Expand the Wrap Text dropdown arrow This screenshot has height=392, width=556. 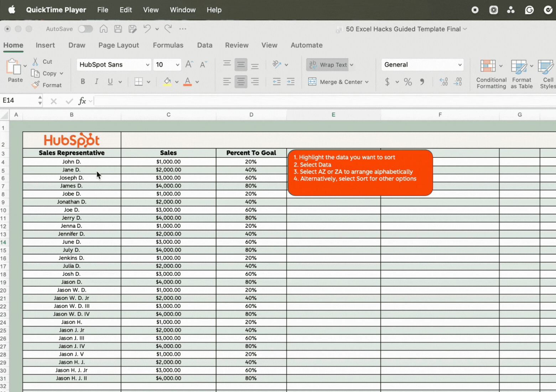pyautogui.click(x=352, y=64)
